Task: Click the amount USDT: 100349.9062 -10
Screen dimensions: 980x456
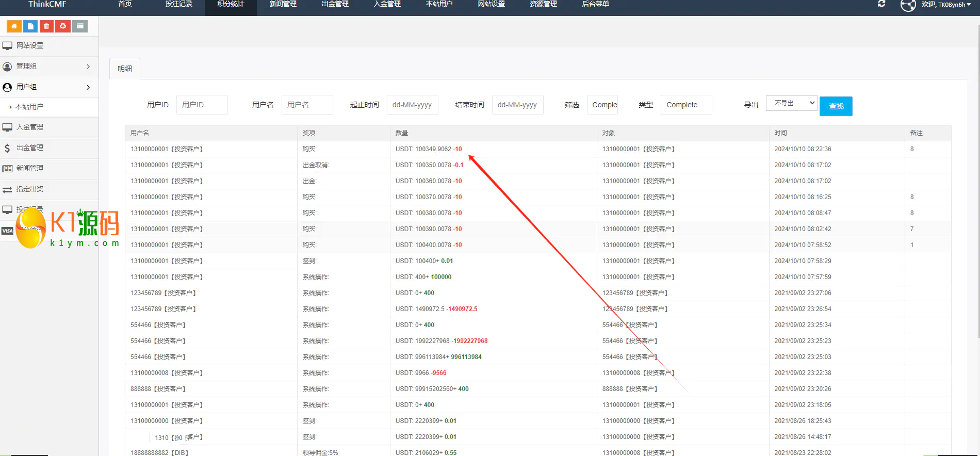Action: point(429,149)
